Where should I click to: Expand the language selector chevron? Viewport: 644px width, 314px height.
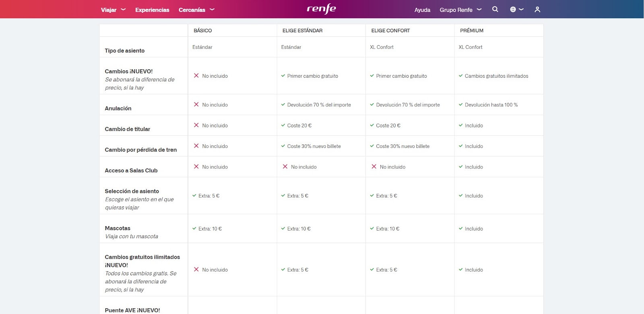[521, 9]
